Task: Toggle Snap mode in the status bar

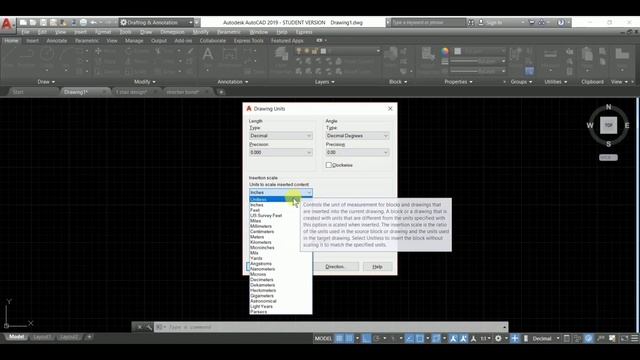Action: click(349, 338)
